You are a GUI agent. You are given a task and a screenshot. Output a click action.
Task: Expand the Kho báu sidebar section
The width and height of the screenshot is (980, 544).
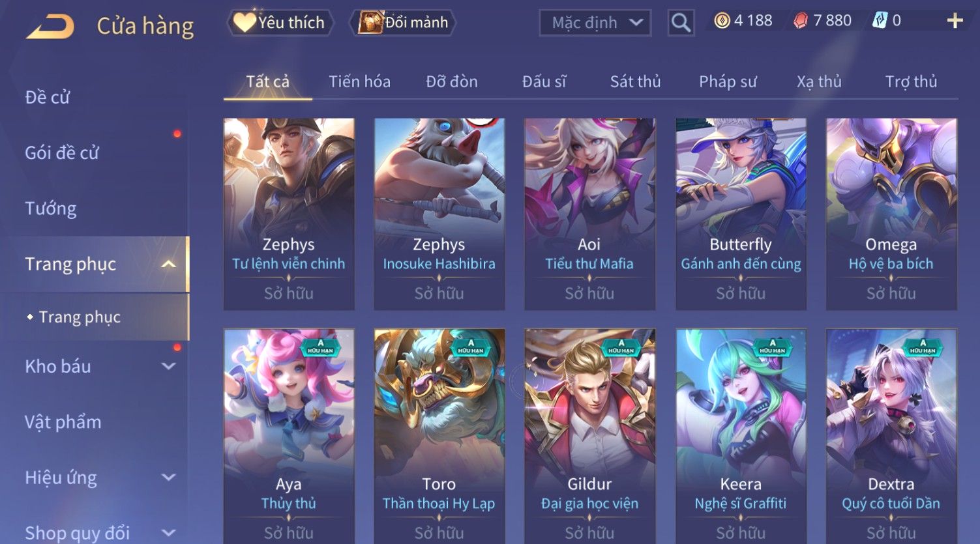point(168,366)
